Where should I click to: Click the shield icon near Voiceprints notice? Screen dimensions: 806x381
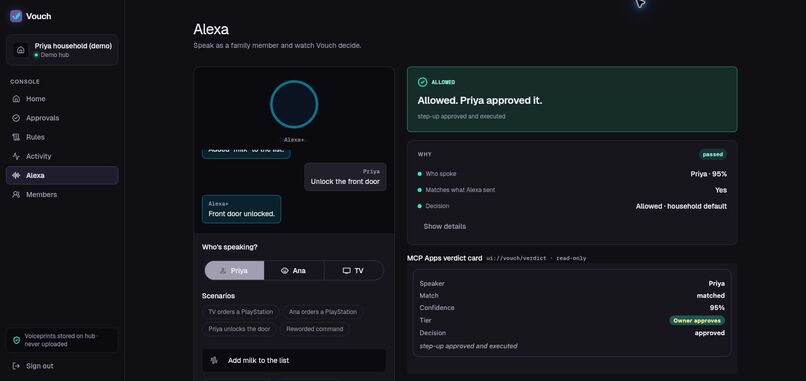coord(16,340)
